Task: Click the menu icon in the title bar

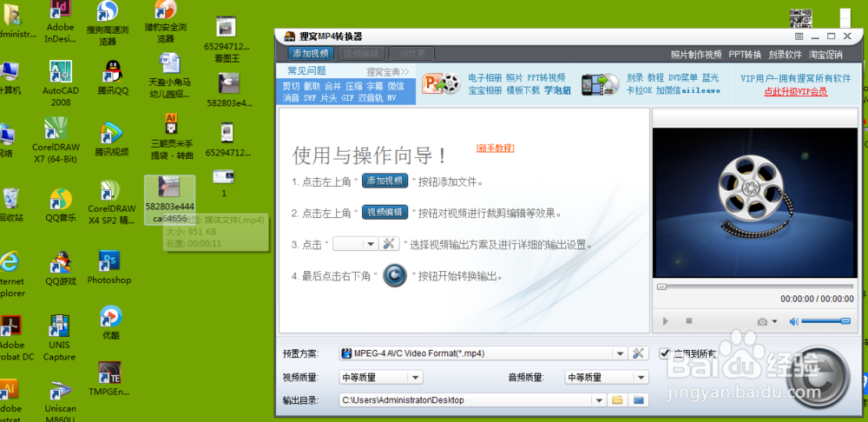Action: [799, 36]
